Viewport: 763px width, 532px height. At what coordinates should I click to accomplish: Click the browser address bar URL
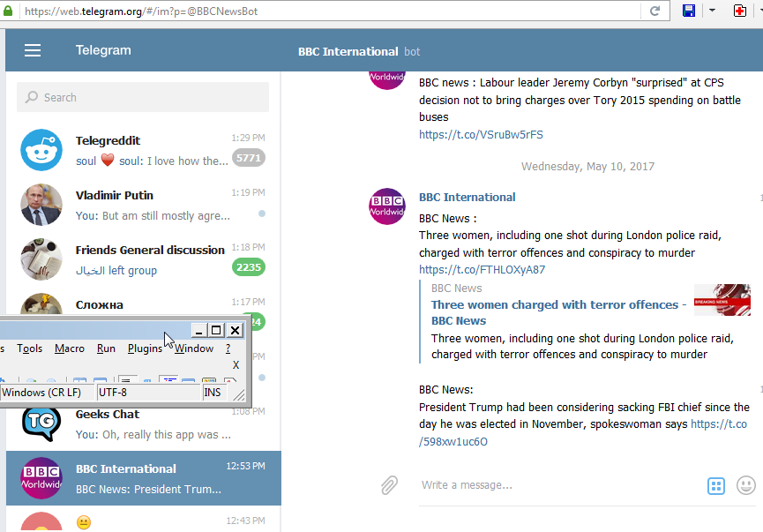pos(141,11)
